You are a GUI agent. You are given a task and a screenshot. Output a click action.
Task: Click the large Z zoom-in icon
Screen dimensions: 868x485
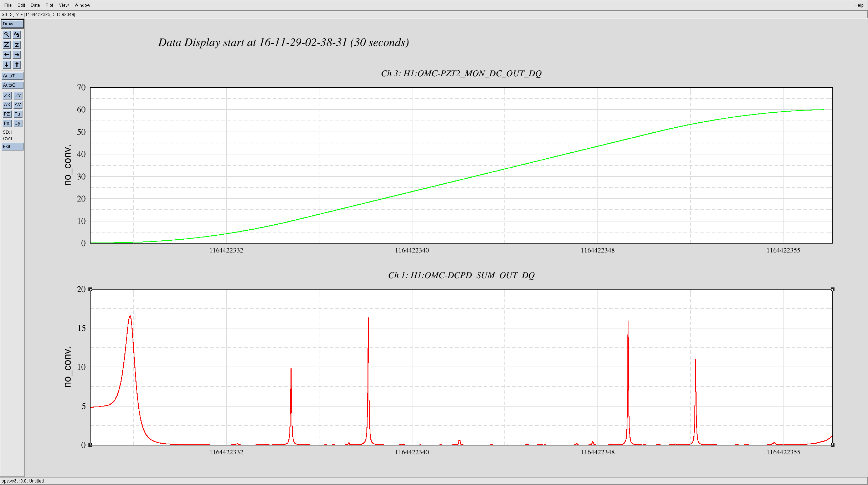(x=7, y=45)
